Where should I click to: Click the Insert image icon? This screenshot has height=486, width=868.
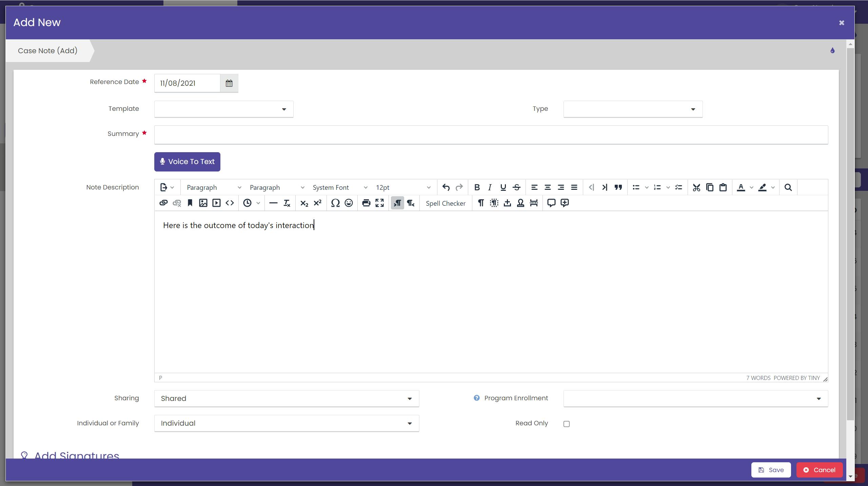[x=203, y=203]
